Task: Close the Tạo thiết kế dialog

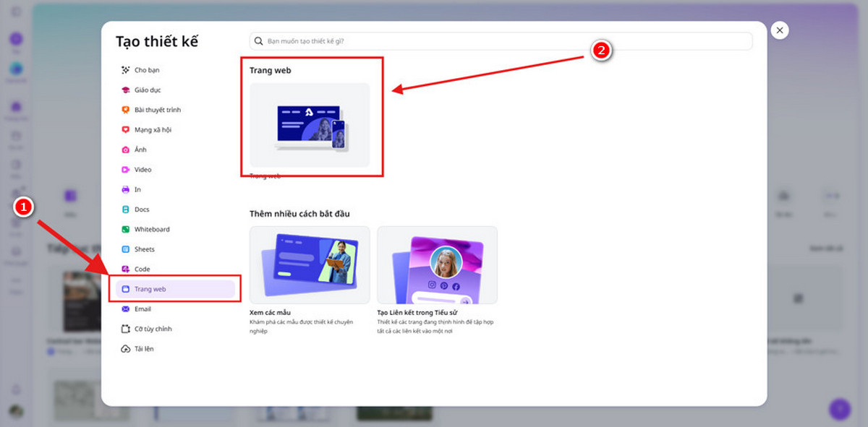Action: [779, 30]
